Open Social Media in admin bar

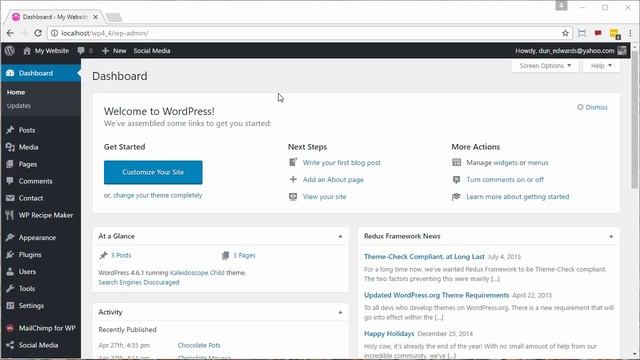click(152, 51)
